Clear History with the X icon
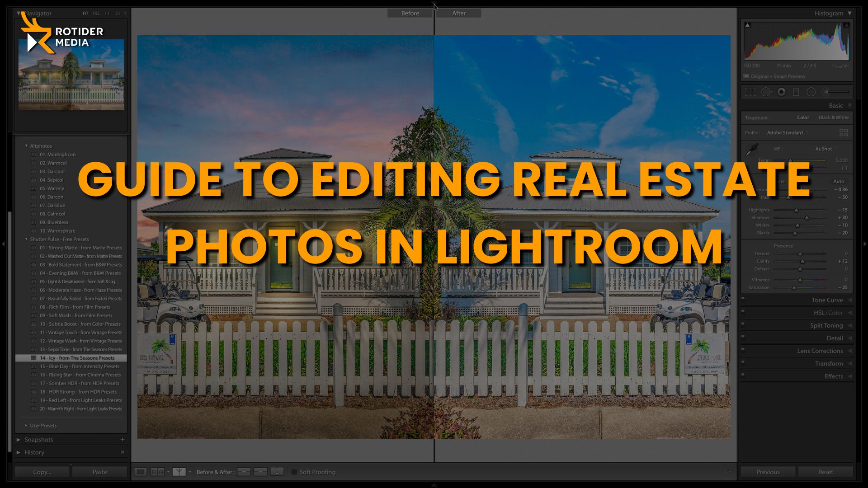 point(122,452)
